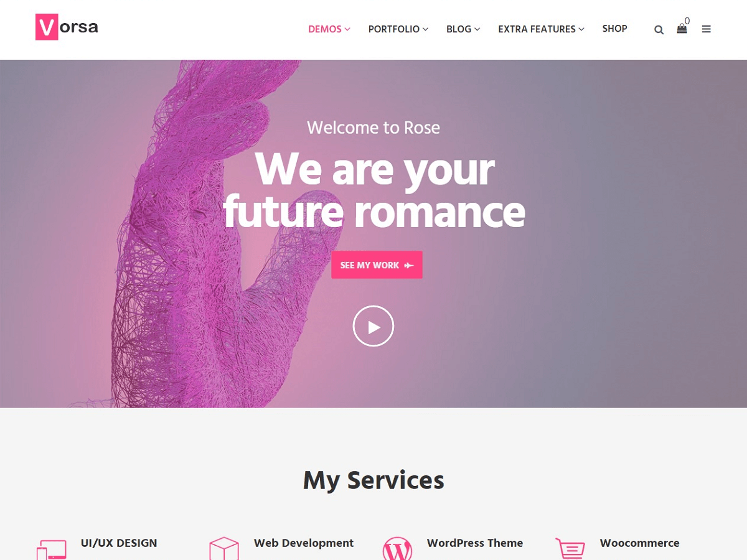This screenshot has width=747, height=560.
Task: Open the UI/UX DESIGN service title
Action: point(119,543)
